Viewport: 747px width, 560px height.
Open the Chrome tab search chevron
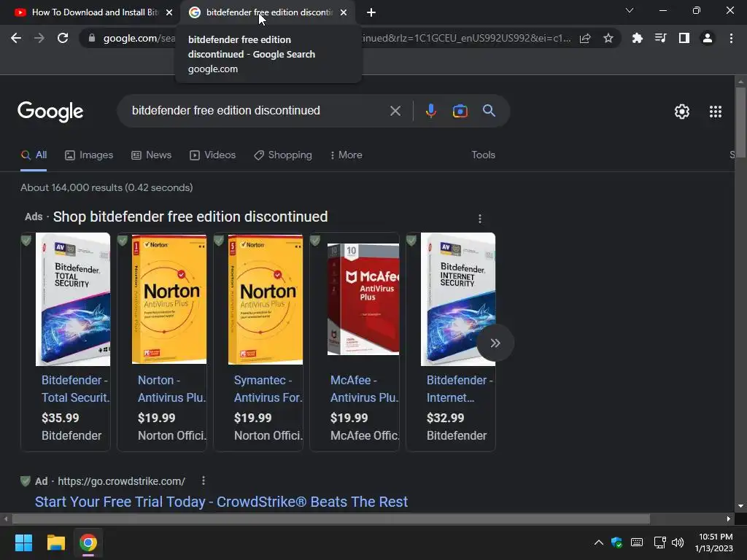pos(630,10)
